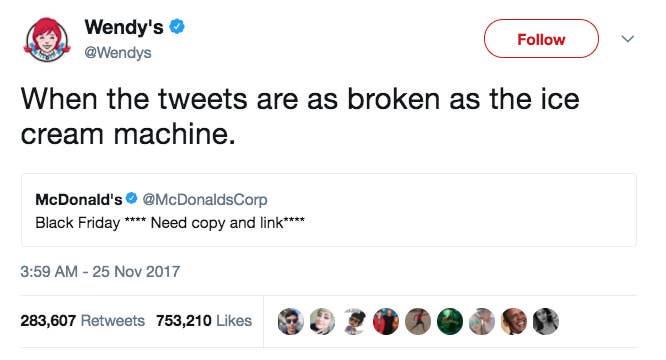Click the McDonald's display name
Image resolution: width=666 pixels, height=360 pixels.
coord(79,199)
